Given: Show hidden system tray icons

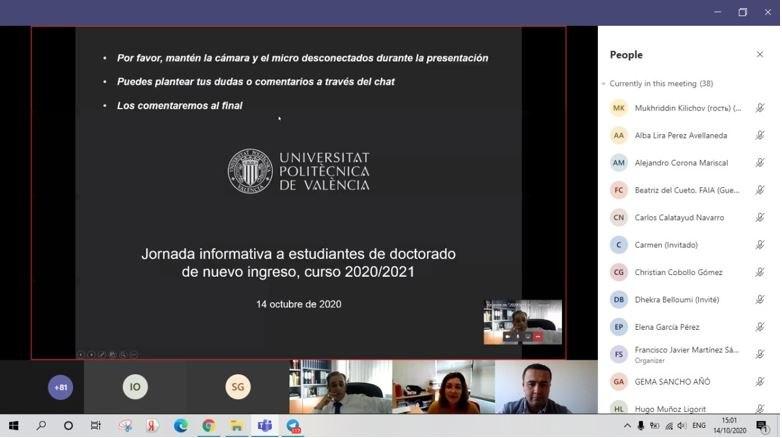Looking at the screenshot, I should (627, 426).
